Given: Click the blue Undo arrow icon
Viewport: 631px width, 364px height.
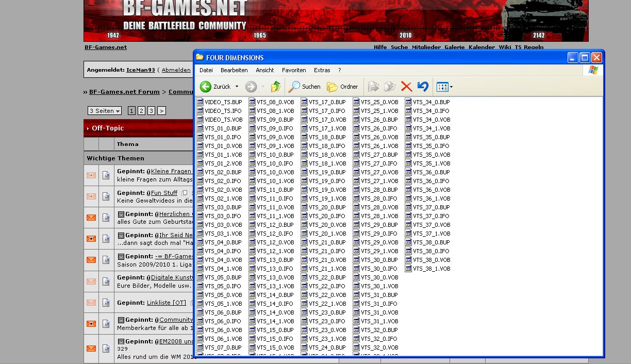Looking at the screenshot, I should [x=423, y=87].
